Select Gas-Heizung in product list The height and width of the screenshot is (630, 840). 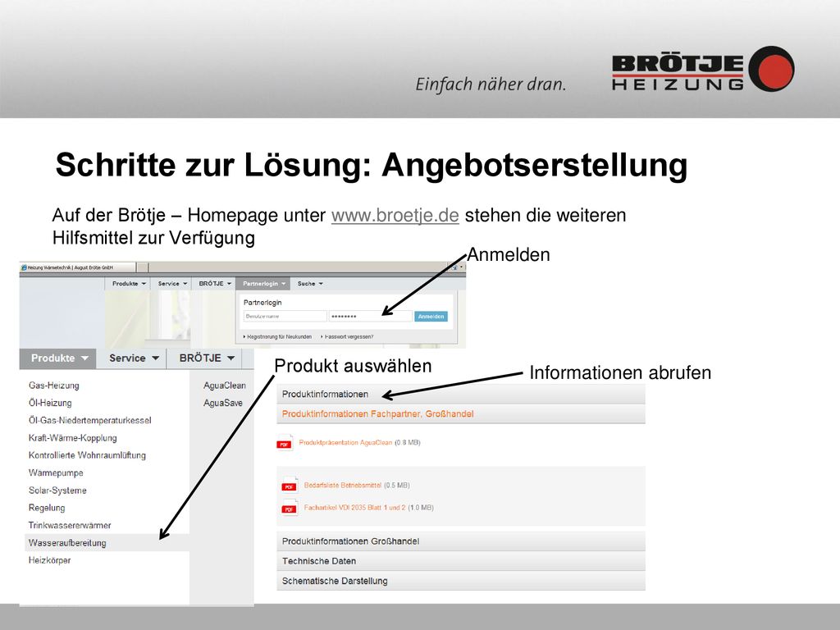pos(54,386)
